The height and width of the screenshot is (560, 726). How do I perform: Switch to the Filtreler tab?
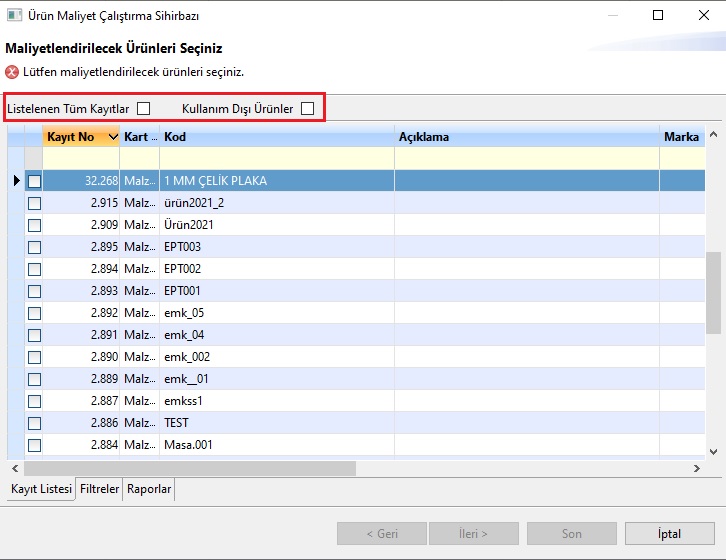point(100,489)
